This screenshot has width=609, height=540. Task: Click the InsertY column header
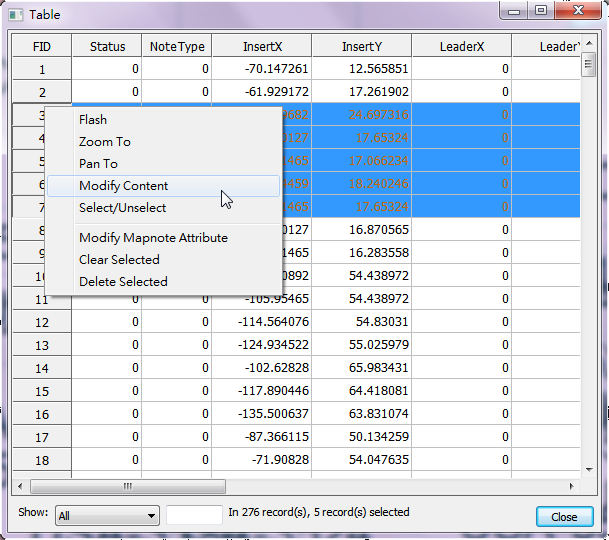[x=361, y=47]
